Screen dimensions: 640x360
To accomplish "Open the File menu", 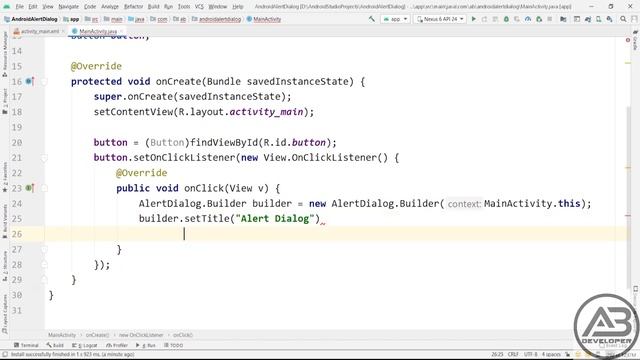I will [x=20, y=7].
